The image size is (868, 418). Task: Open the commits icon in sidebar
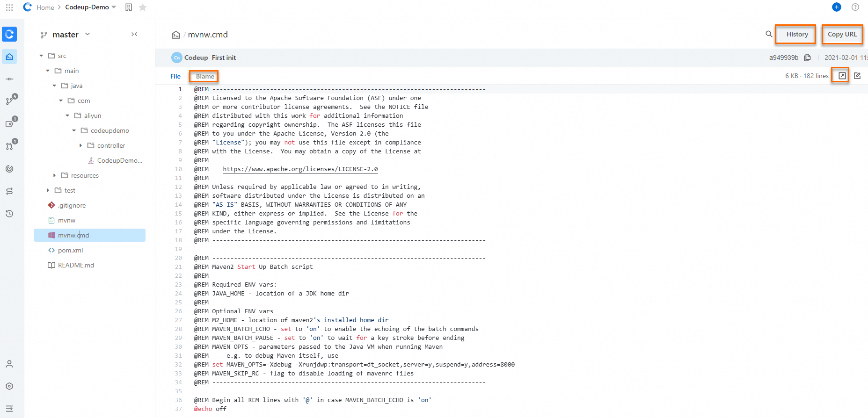point(9,79)
